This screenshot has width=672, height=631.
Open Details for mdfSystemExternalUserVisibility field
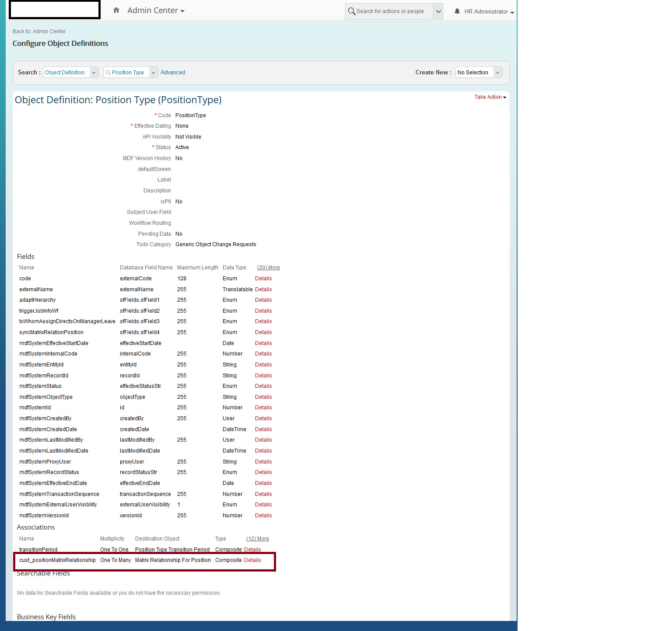pos(263,505)
